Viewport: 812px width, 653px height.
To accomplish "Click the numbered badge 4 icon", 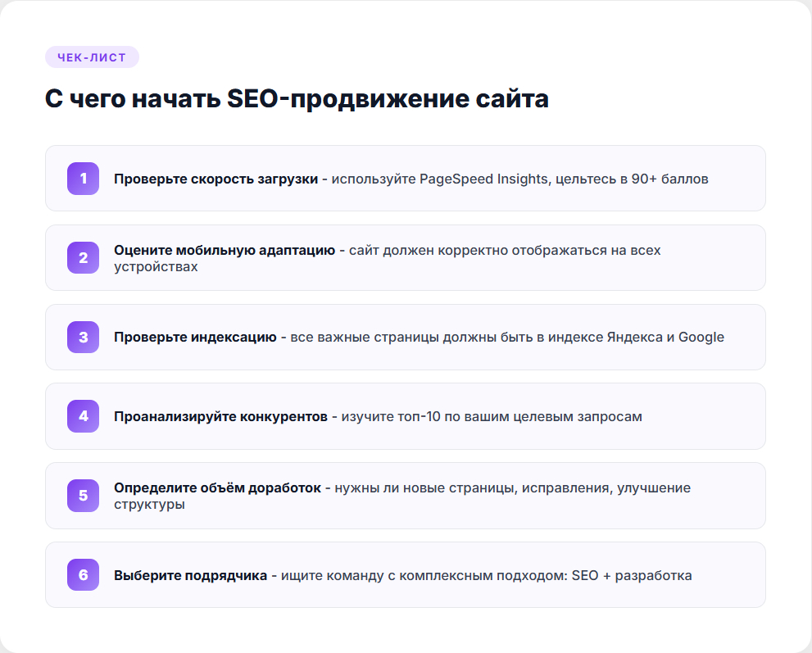I will (x=82, y=416).
